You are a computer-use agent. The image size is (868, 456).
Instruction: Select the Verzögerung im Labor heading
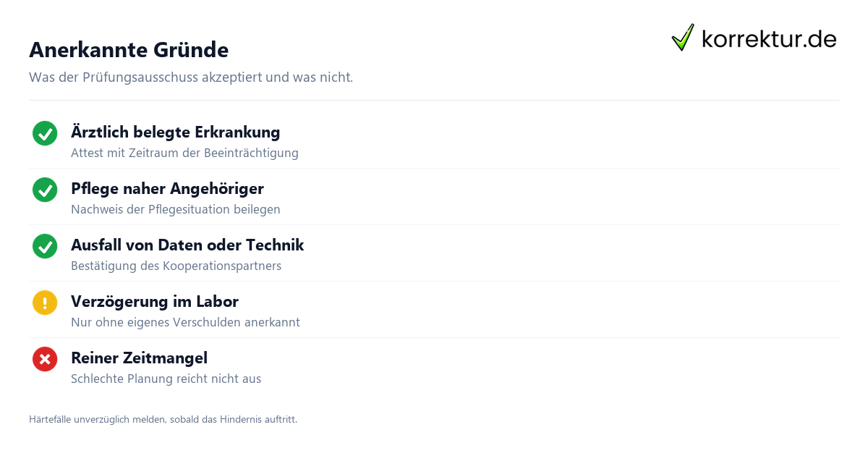155,302
